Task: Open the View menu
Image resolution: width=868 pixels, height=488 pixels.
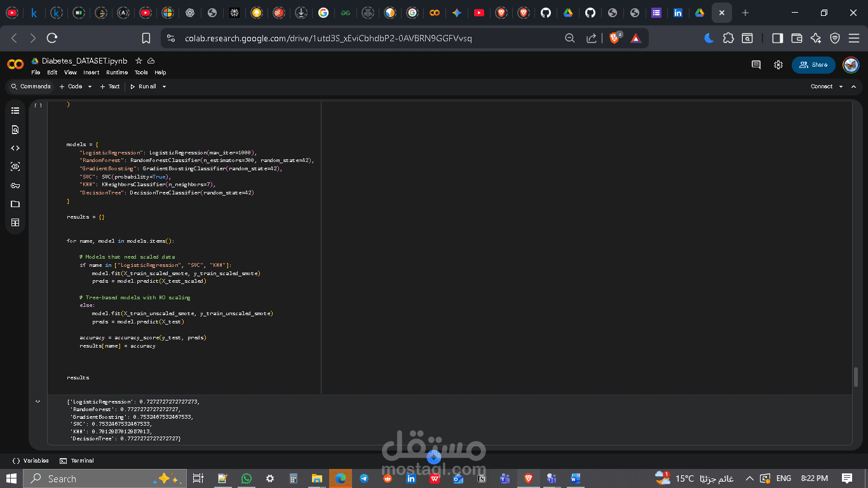Action: [71, 72]
